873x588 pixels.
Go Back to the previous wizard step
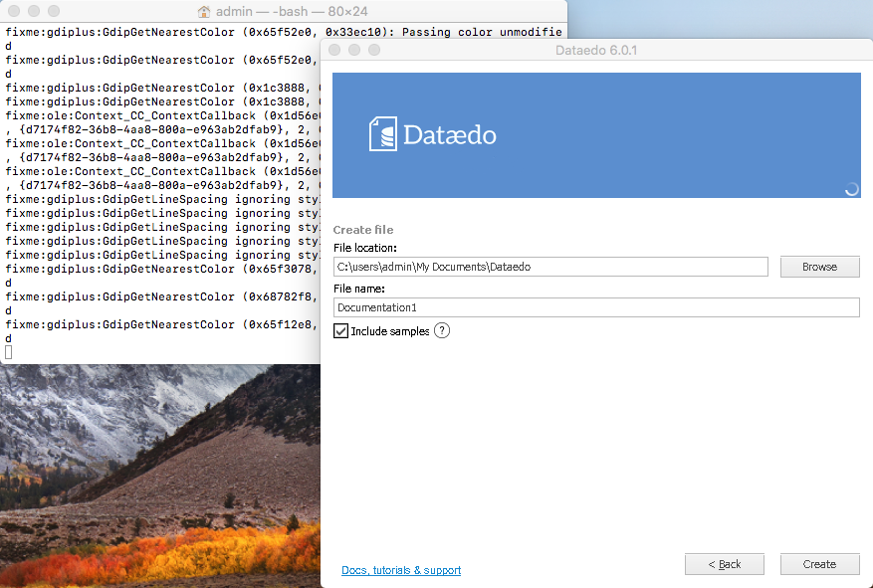tap(724, 564)
